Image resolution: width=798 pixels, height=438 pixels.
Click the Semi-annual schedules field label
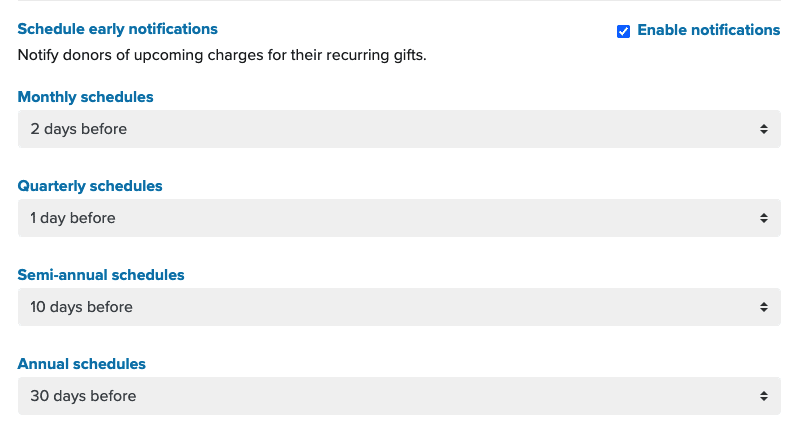(101, 275)
